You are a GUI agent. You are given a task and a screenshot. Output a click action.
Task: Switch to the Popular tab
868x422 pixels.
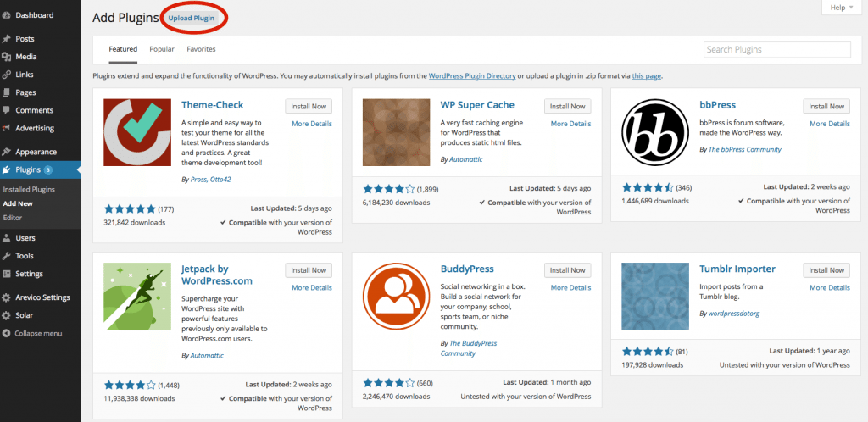[x=162, y=49]
